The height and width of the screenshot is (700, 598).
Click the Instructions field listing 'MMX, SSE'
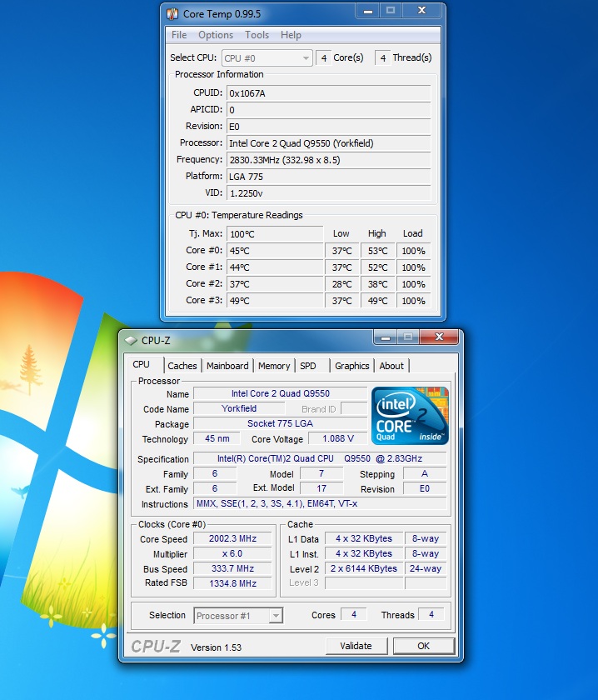pyautogui.click(x=320, y=503)
